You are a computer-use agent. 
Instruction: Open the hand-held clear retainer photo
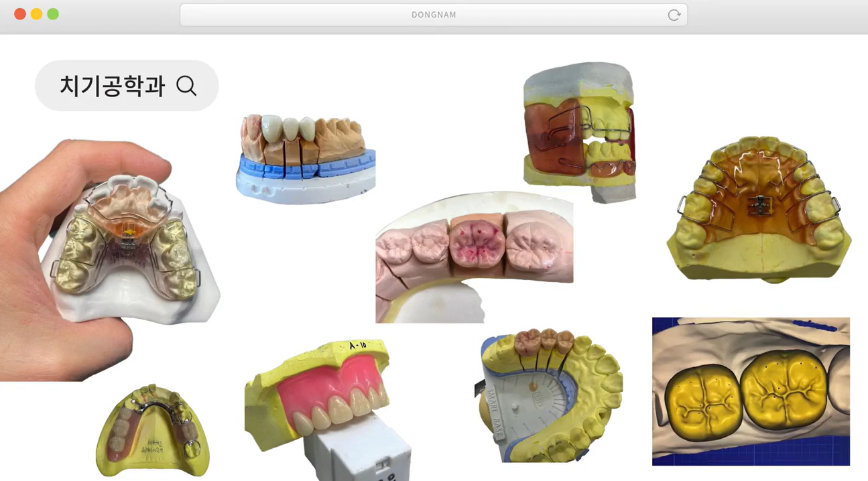pos(111,261)
